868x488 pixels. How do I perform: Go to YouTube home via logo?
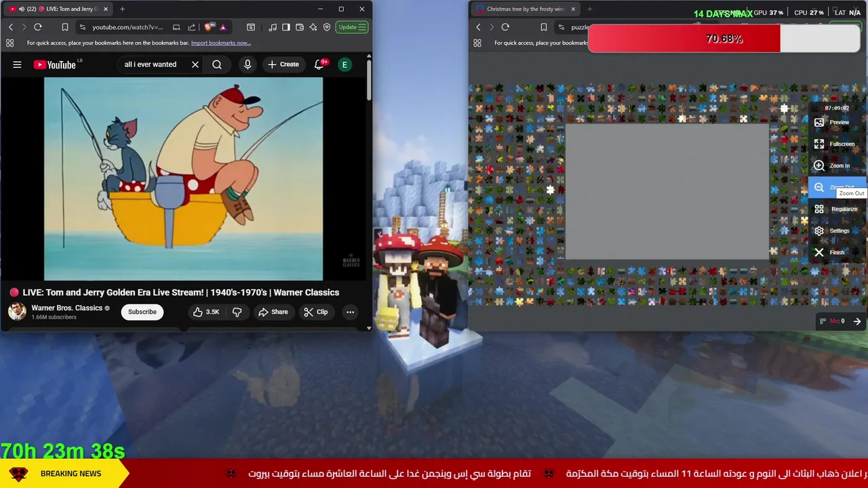click(56, 64)
